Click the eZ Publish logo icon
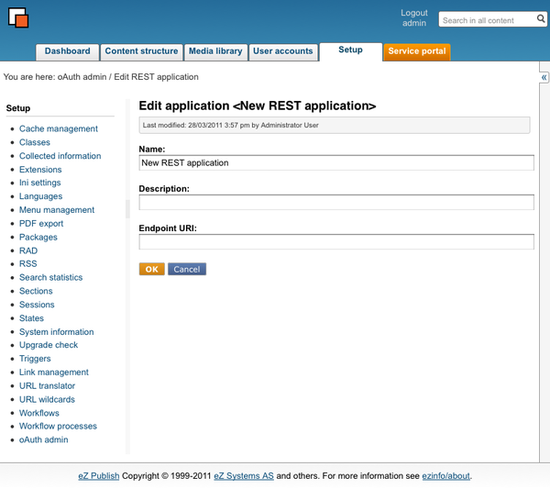 [x=18, y=18]
